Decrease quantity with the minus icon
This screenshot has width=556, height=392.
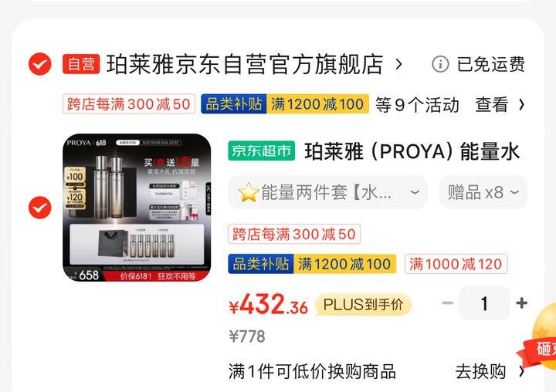pos(447,303)
